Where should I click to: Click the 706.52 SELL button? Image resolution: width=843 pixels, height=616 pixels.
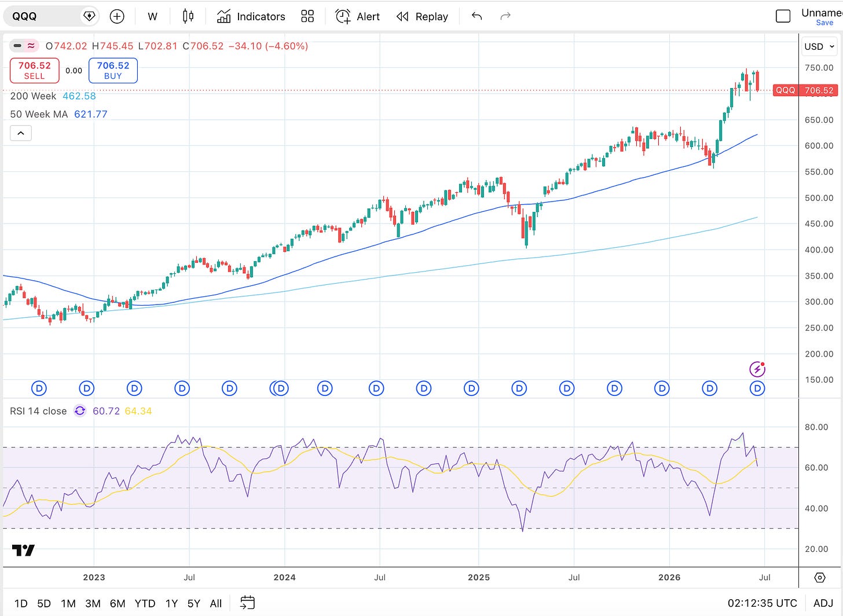pyautogui.click(x=34, y=71)
